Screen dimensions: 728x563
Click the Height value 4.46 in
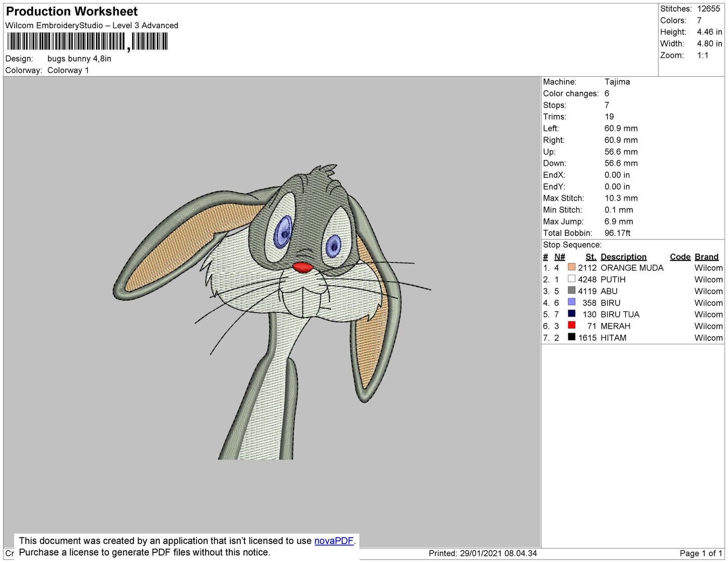[709, 32]
